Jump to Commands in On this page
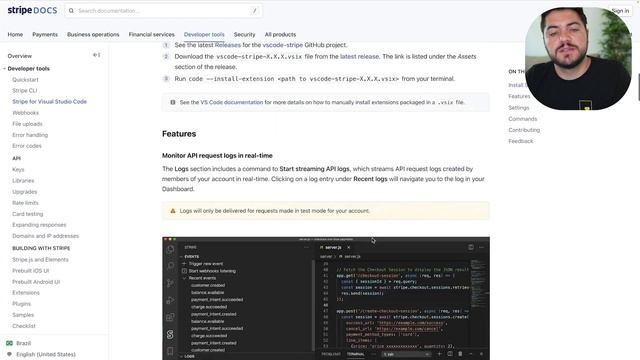The image size is (640, 360). [522, 119]
